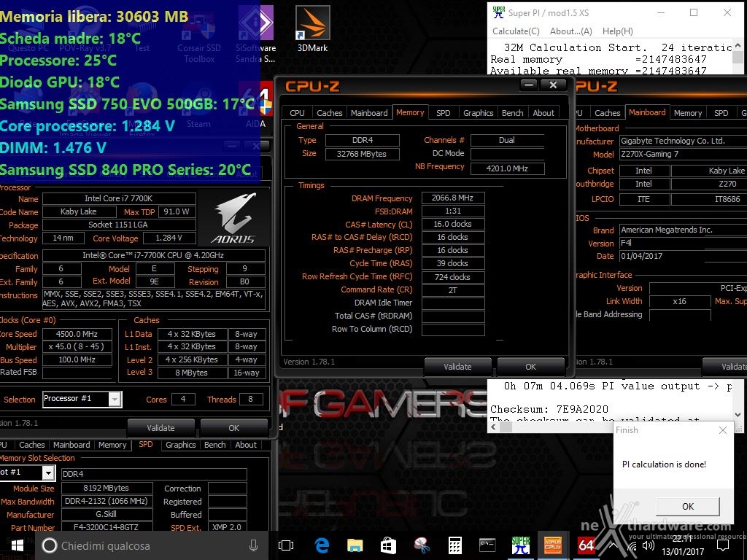Open Help(H) menu in Super PI
The height and width of the screenshot is (560, 747).
[617, 31]
